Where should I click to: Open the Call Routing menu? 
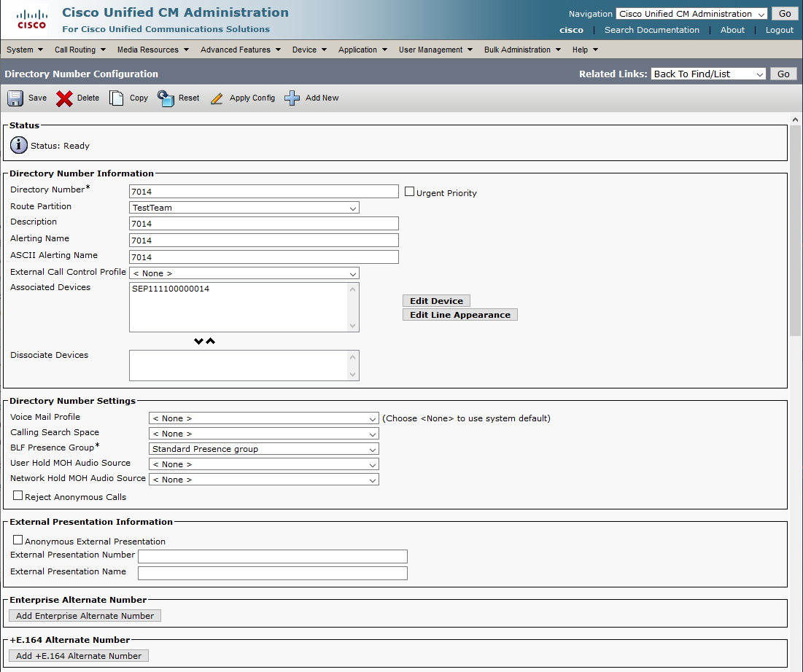pos(79,50)
